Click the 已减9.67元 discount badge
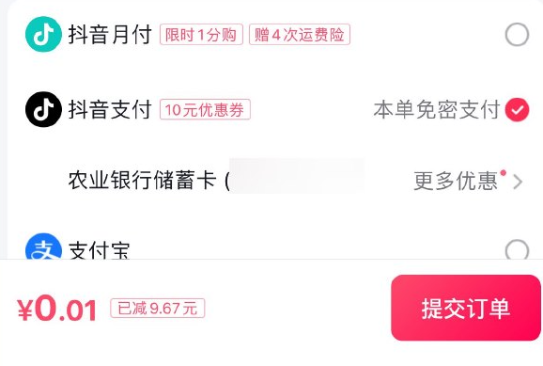 (158, 308)
